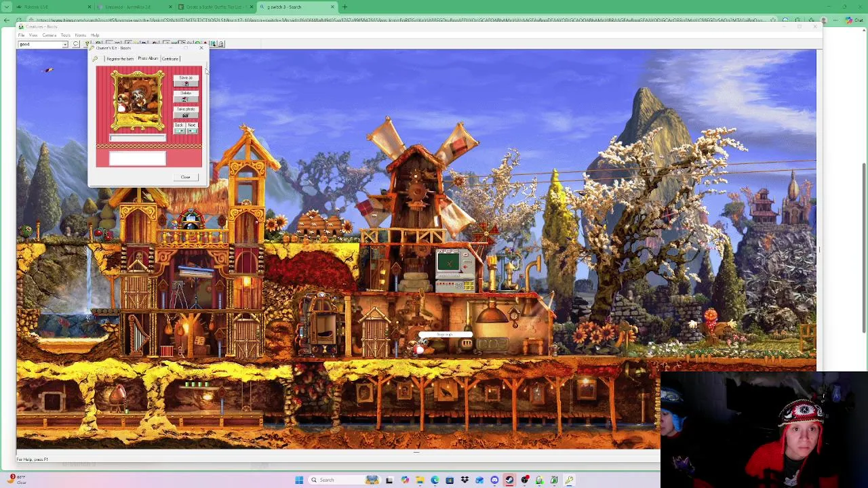Click the last creature toolbar icon

click(220, 44)
